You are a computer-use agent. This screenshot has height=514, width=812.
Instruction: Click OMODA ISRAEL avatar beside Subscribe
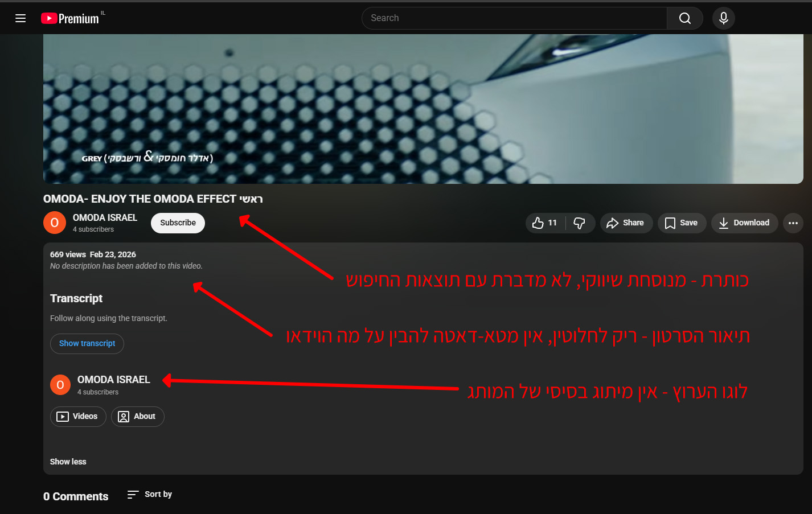tap(55, 223)
